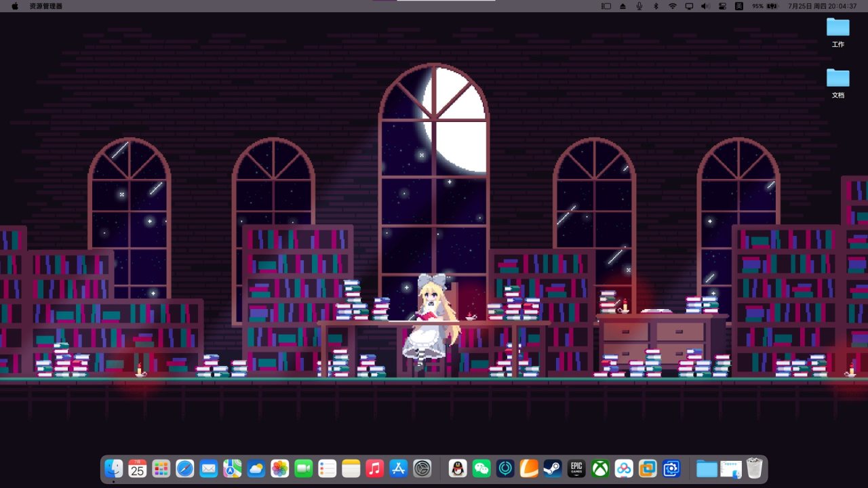Viewport: 868px width, 488px height.
Task: Open Control Center toggles icon
Action: point(722,6)
